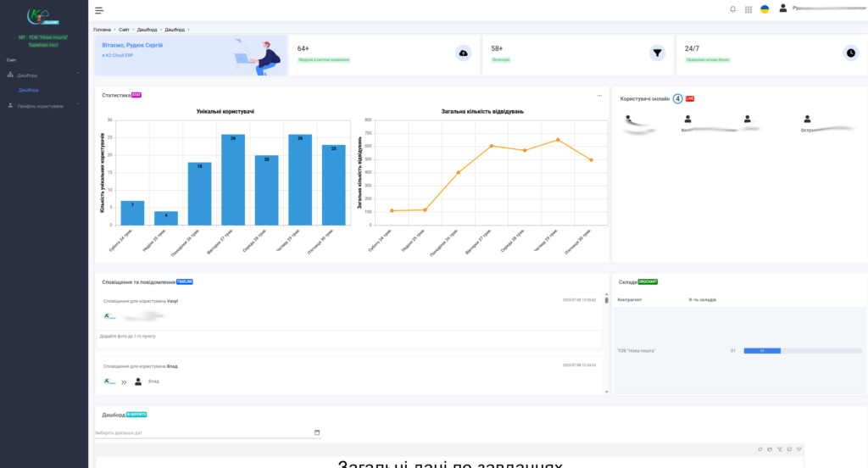
Task: Click the date range picker field
Action: (203, 432)
